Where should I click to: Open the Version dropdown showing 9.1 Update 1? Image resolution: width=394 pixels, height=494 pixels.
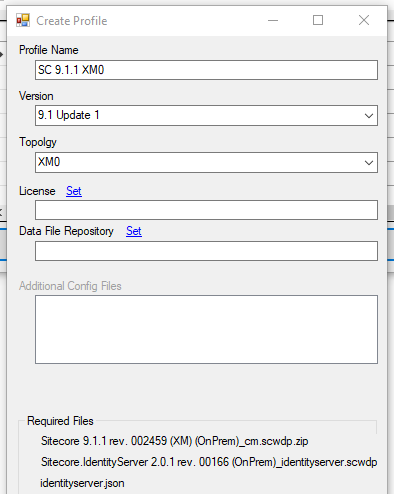click(206, 116)
